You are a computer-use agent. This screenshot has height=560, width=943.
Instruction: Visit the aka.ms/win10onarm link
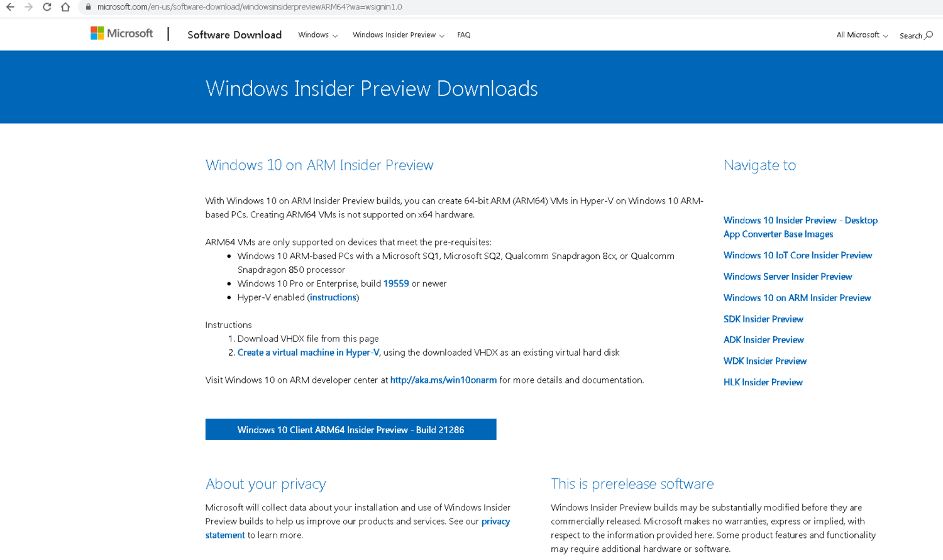[x=443, y=380]
